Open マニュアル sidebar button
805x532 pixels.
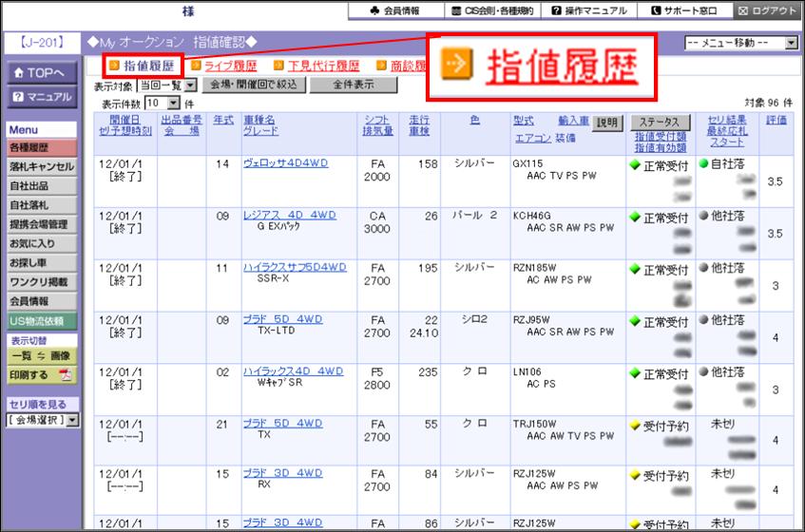click(x=43, y=97)
